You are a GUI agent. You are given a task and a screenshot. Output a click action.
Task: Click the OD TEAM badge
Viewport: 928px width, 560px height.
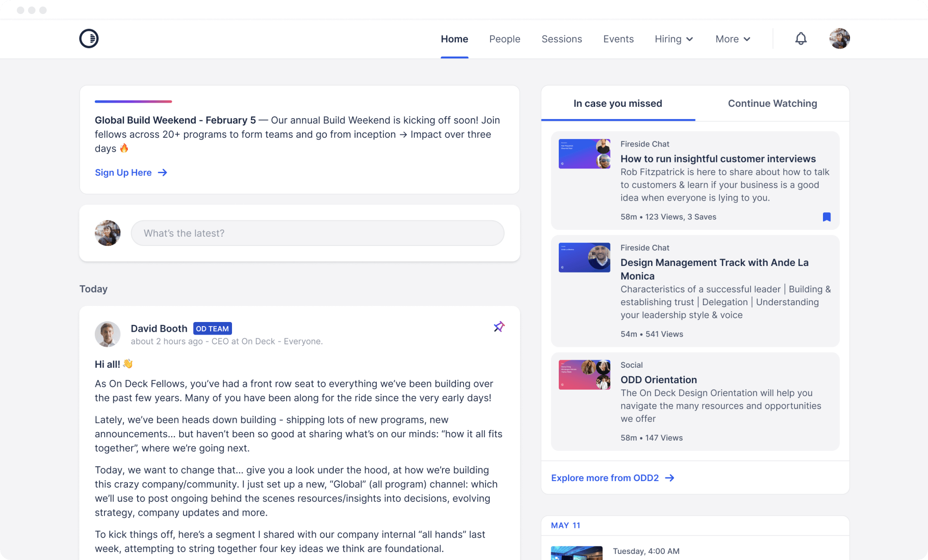coord(212,329)
